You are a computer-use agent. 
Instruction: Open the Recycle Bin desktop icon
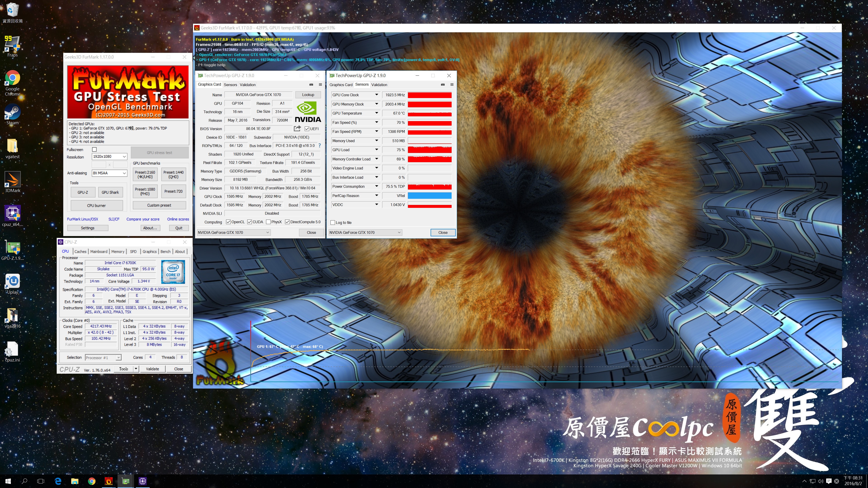[12, 13]
